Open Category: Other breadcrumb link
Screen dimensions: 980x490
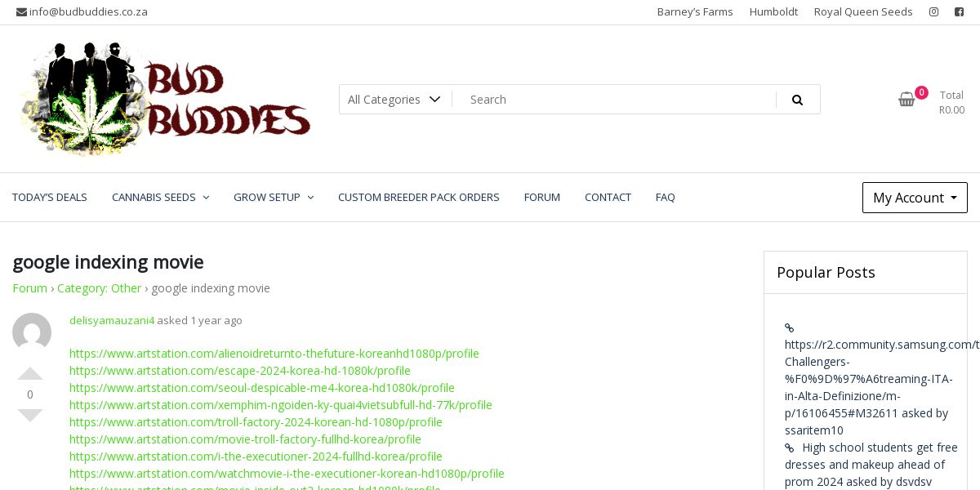click(99, 288)
